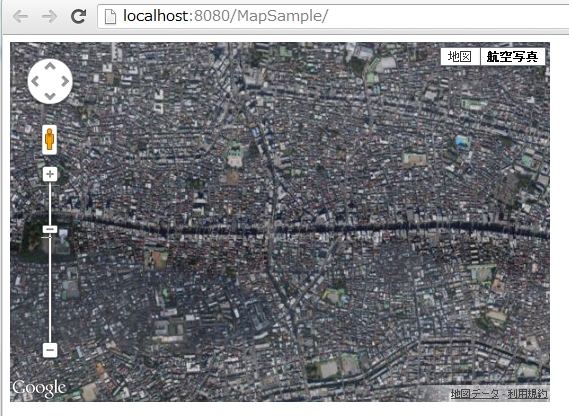569x416 pixels.
Task: Pan the map up with the top arrow
Action: (50, 66)
